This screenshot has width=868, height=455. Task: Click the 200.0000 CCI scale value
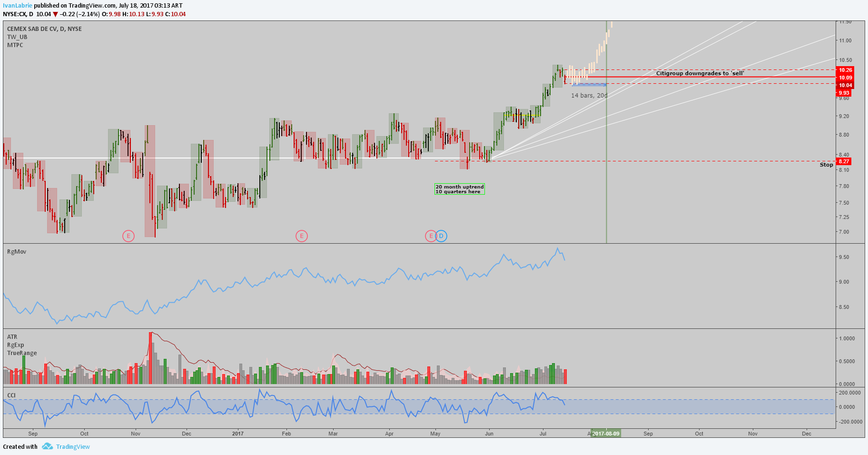[x=850, y=393]
